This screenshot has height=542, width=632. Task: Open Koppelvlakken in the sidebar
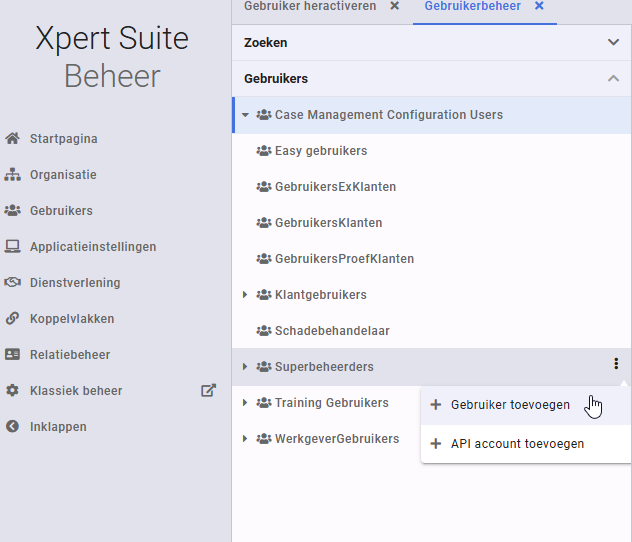coord(72,318)
